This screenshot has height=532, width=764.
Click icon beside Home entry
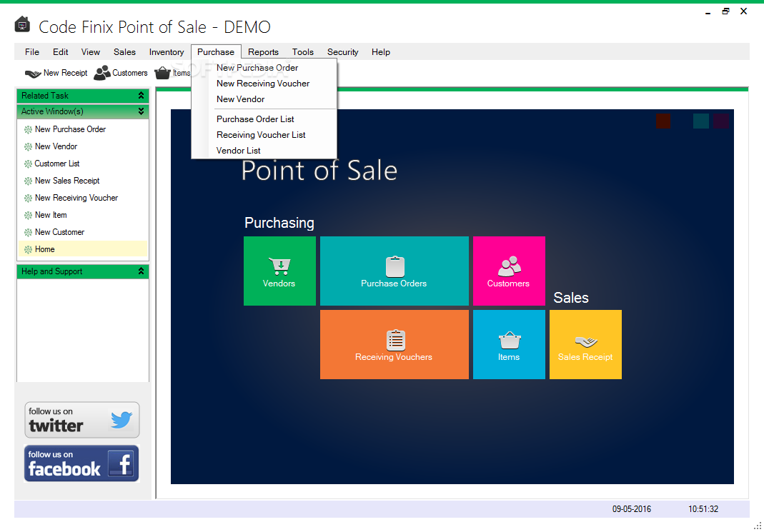[x=29, y=250]
